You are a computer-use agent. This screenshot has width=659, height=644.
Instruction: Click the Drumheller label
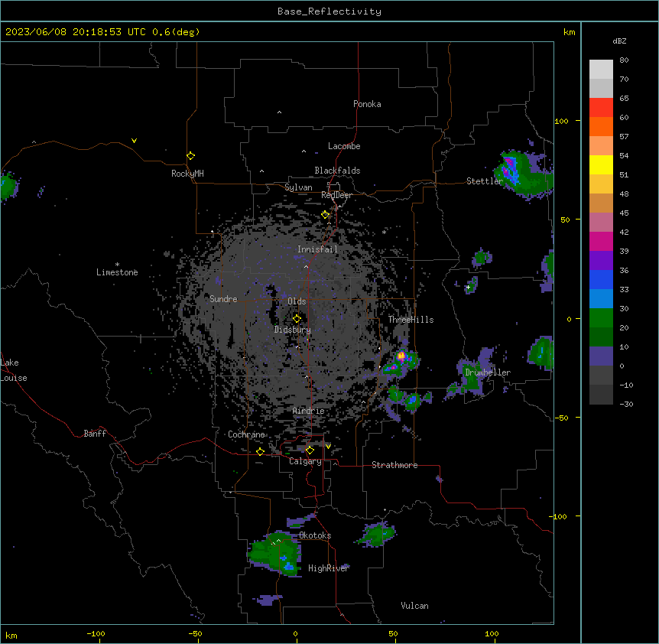(x=488, y=372)
